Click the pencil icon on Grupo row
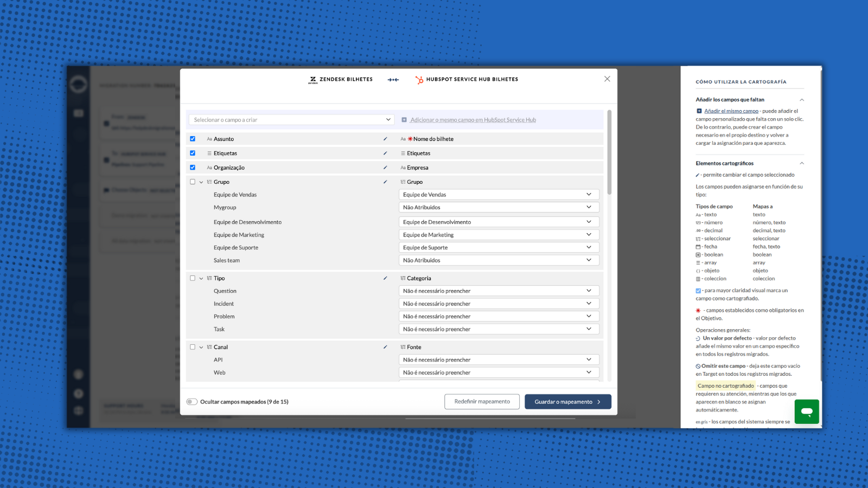The image size is (868, 488). coord(385,182)
